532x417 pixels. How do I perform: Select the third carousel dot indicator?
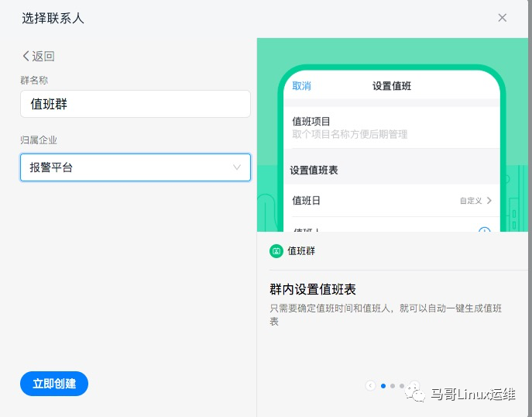point(402,386)
